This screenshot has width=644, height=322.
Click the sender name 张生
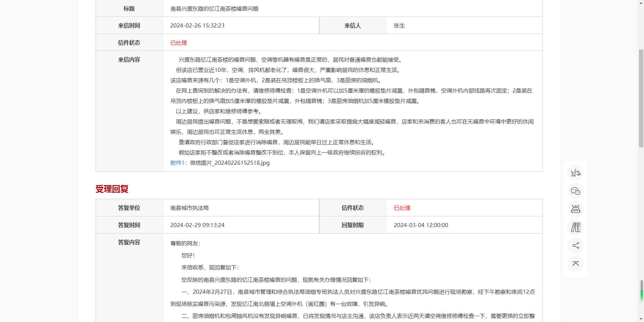point(399,26)
